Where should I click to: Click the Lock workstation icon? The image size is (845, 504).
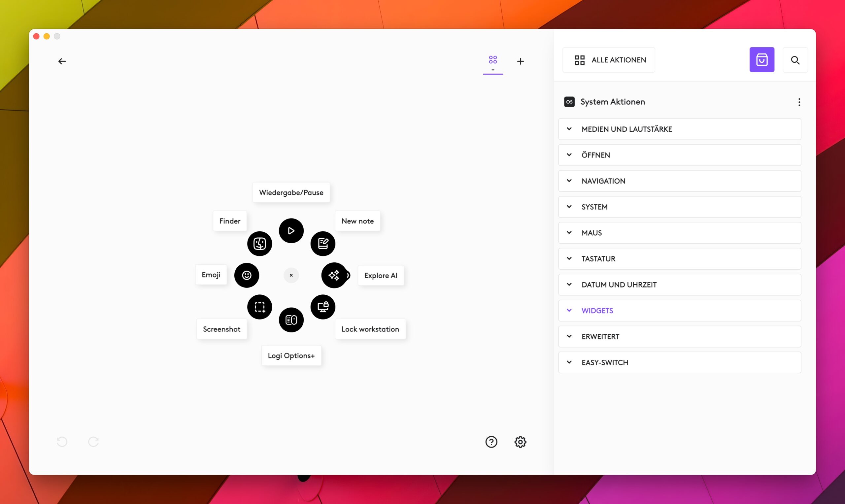point(322,307)
